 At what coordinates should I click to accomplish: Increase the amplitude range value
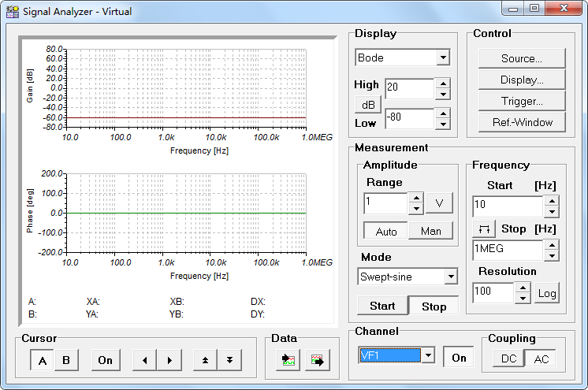[416, 198]
